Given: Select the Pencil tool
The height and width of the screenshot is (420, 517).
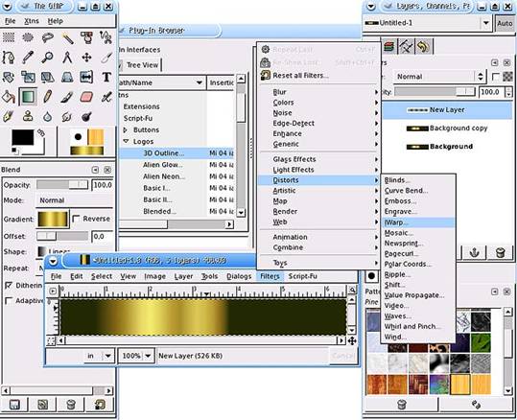Looking at the screenshot, I should click(48, 97).
